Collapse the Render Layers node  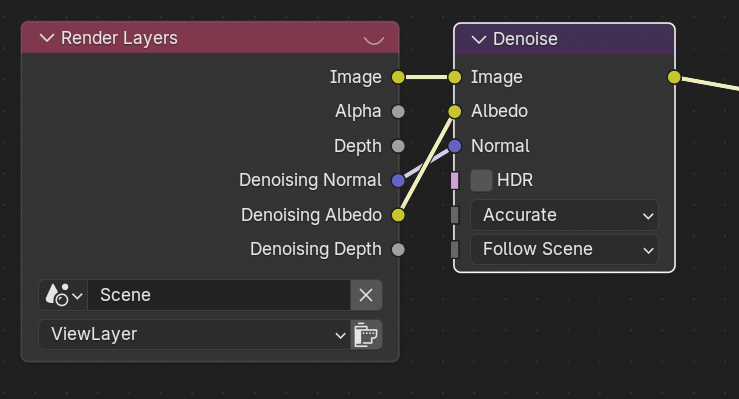coord(47,38)
